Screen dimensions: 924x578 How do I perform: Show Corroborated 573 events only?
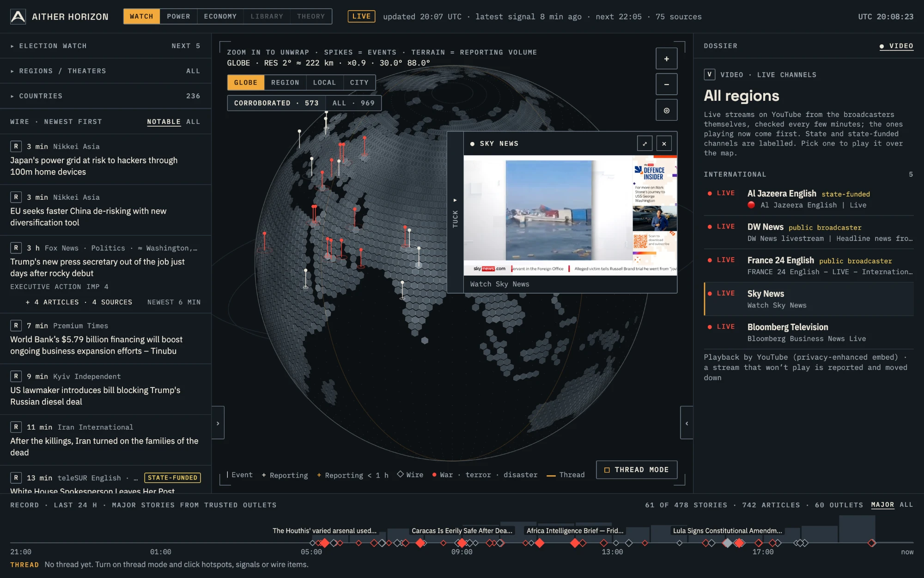tap(276, 103)
